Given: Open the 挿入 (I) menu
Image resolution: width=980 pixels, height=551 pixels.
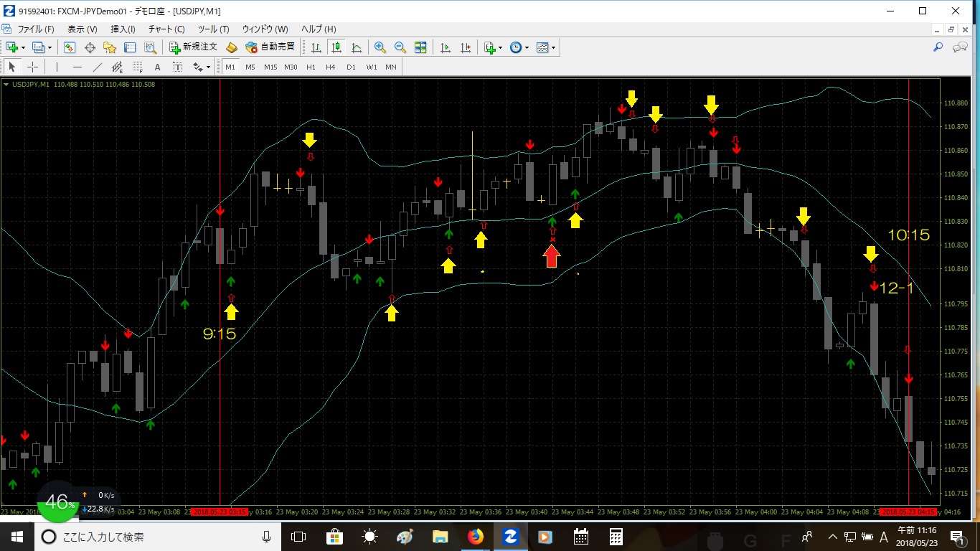Looking at the screenshot, I should (123, 29).
